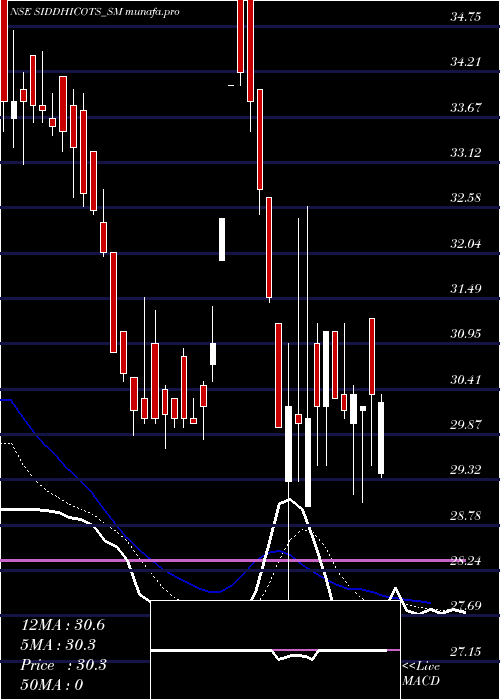
Task: Click the 33.12 price axis label
Action: (x=466, y=153)
